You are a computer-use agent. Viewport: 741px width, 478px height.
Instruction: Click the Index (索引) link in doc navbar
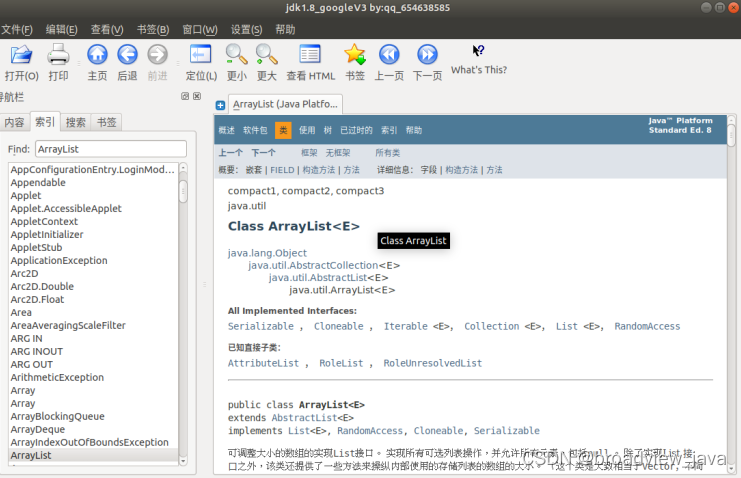[x=389, y=130]
